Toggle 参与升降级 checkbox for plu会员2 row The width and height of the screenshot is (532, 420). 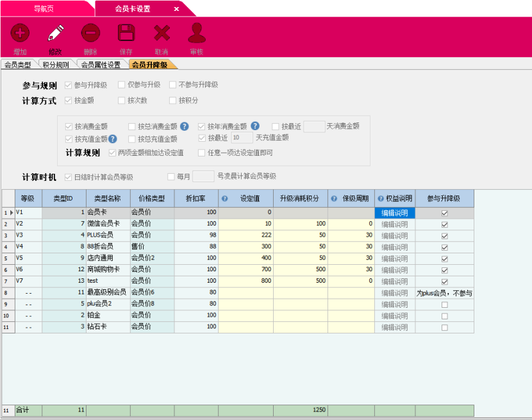(x=444, y=305)
